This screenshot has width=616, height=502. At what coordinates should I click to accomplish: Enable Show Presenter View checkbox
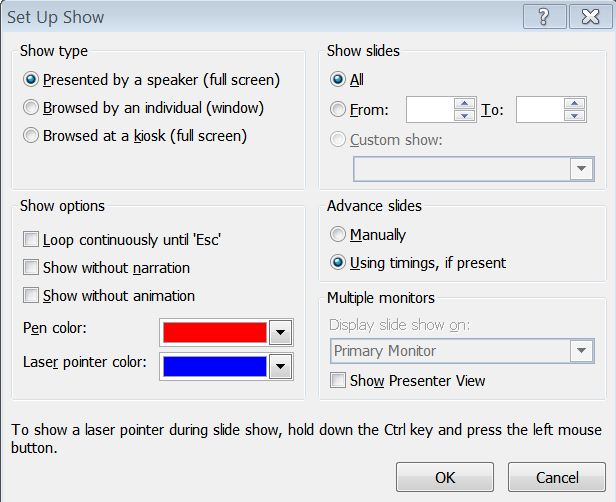338,380
